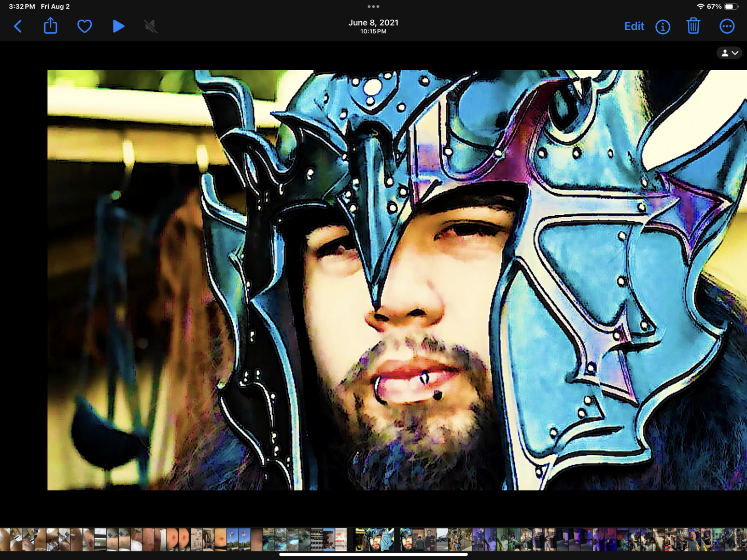This screenshot has height=560, width=747.
Task: Tap the Edit button
Action: (x=634, y=26)
